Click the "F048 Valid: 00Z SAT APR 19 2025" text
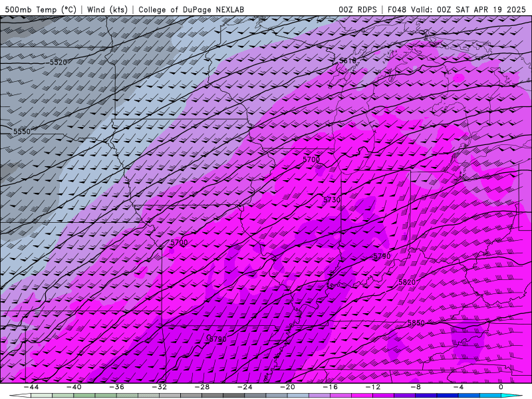Viewport: 532px width, 399px height. tap(458, 9)
